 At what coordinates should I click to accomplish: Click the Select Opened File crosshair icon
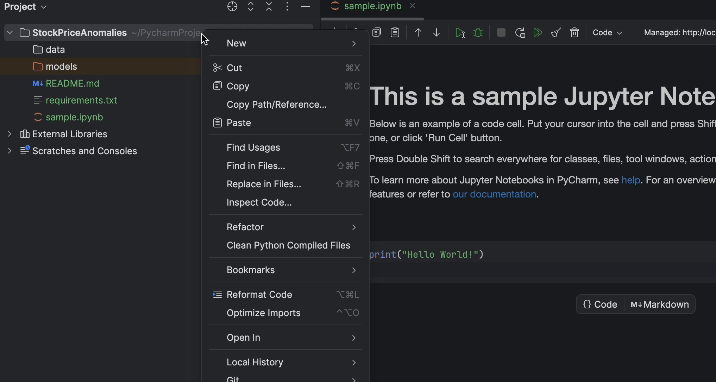coord(232,7)
